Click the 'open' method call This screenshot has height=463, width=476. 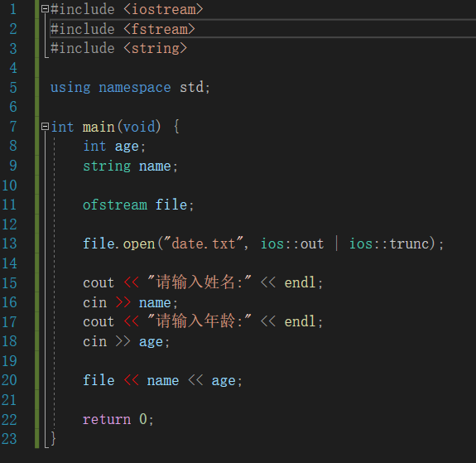pyautogui.click(x=139, y=244)
